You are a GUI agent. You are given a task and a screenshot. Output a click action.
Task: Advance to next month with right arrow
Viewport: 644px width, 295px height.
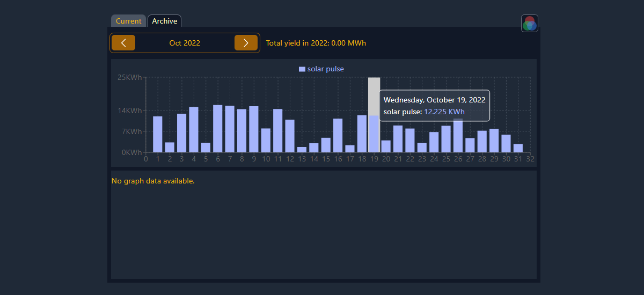click(246, 43)
